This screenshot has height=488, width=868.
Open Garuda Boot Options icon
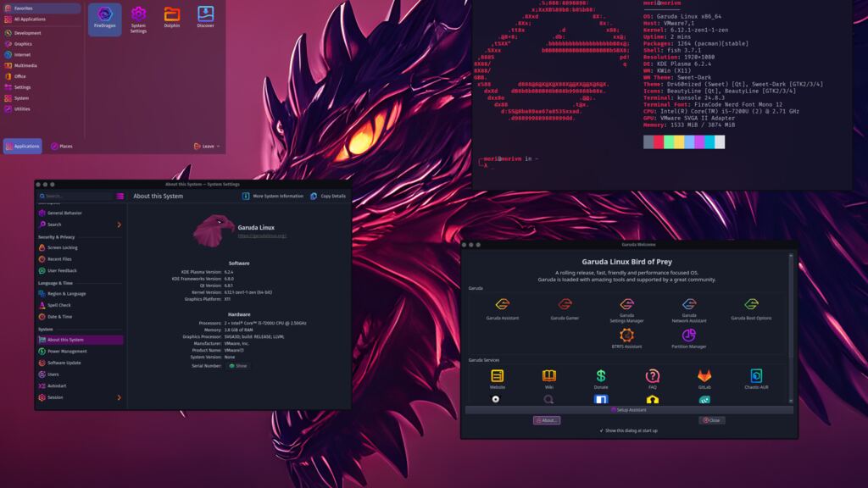tap(751, 309)
